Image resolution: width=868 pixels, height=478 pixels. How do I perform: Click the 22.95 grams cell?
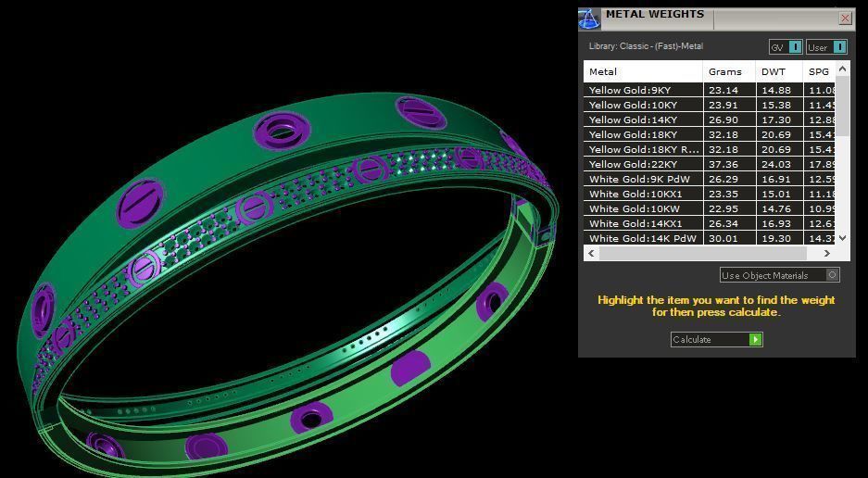(730, 208)
